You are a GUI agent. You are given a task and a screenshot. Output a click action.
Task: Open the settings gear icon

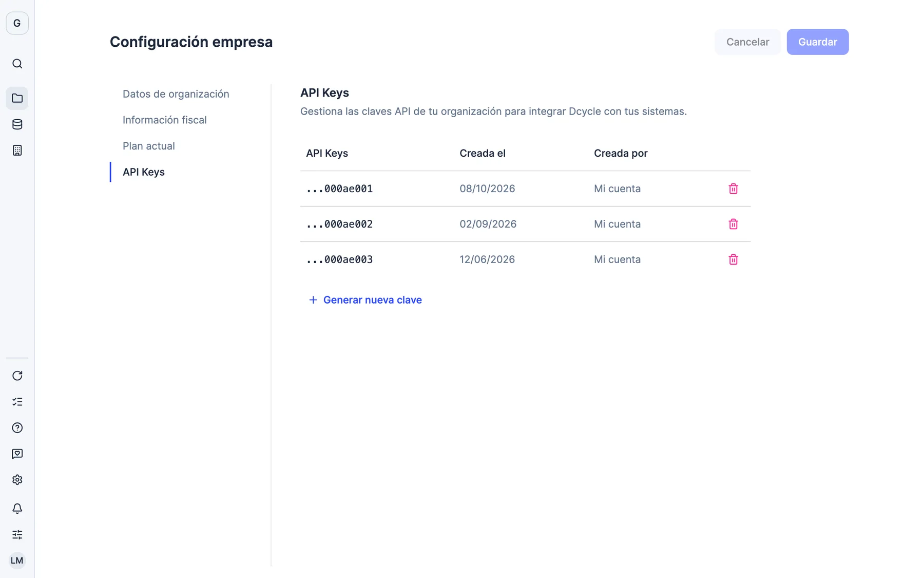17,480
